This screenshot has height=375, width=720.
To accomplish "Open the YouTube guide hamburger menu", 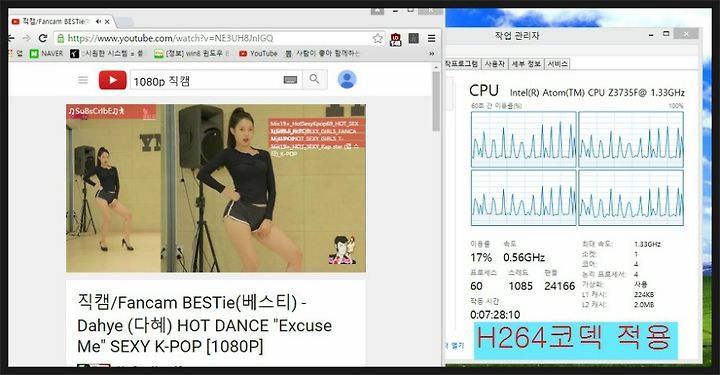I will coord(83,80).
